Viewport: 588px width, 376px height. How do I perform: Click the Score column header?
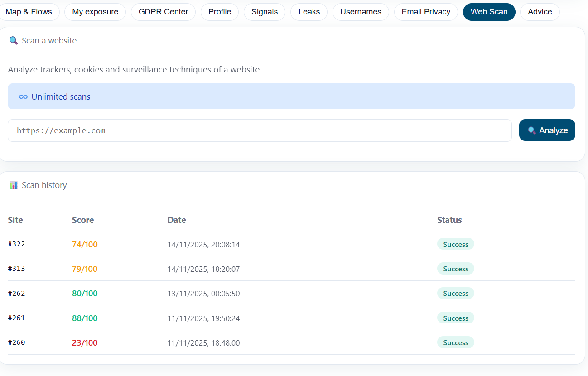pos(83,220)
